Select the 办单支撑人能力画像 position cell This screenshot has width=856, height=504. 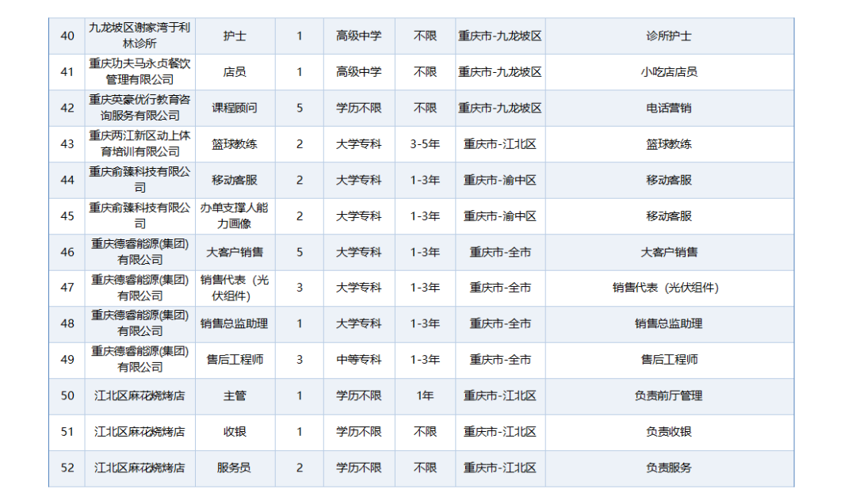[x=234, y=216]
